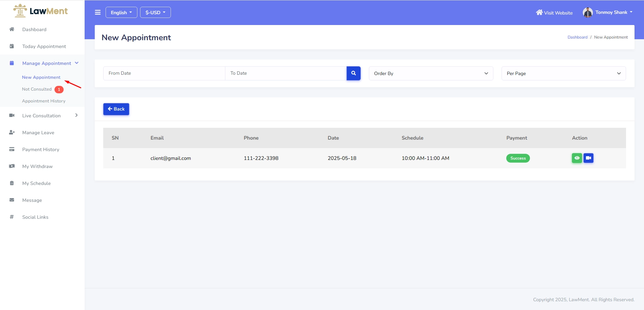Open My Schedule in the sidebar
Image resolution: width=644 pixels, height=310 pixels.
coord(37,183)
